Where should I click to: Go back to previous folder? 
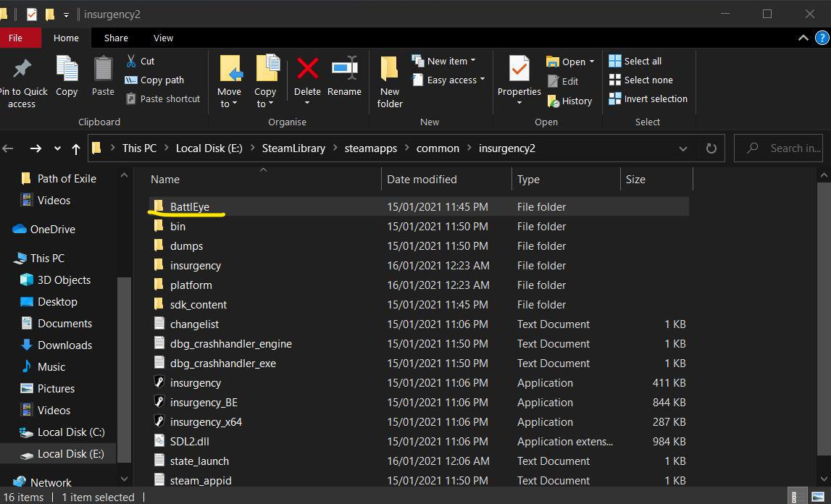point(8,148)
